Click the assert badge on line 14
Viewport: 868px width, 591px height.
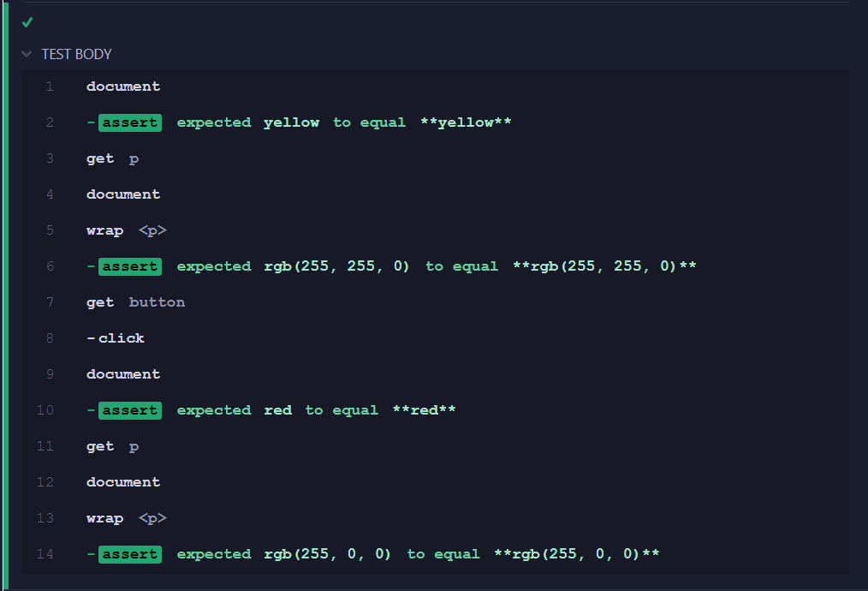pyautogui.click(x=129, y=553)
